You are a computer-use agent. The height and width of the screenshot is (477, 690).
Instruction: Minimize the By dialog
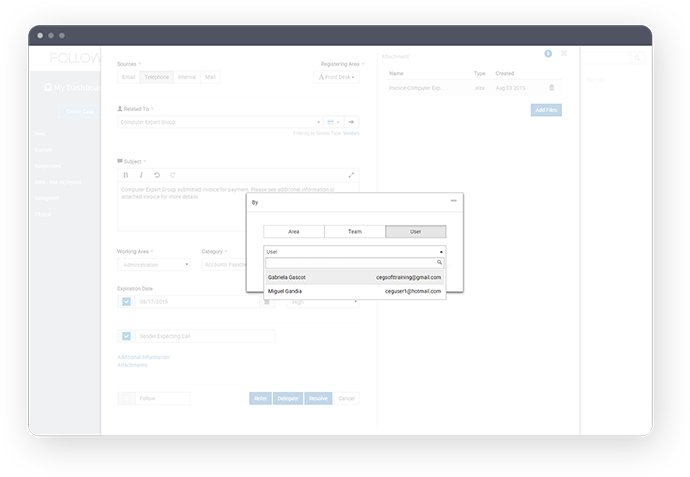[x=454, y=201]
